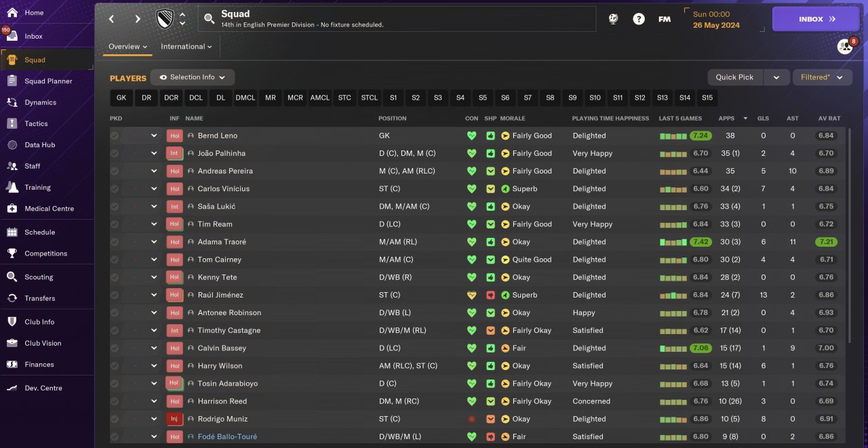The width and height of the screenshot is (868, 448).
Task: Click the player list vertical scrollbar
Action: coord(849,237)
